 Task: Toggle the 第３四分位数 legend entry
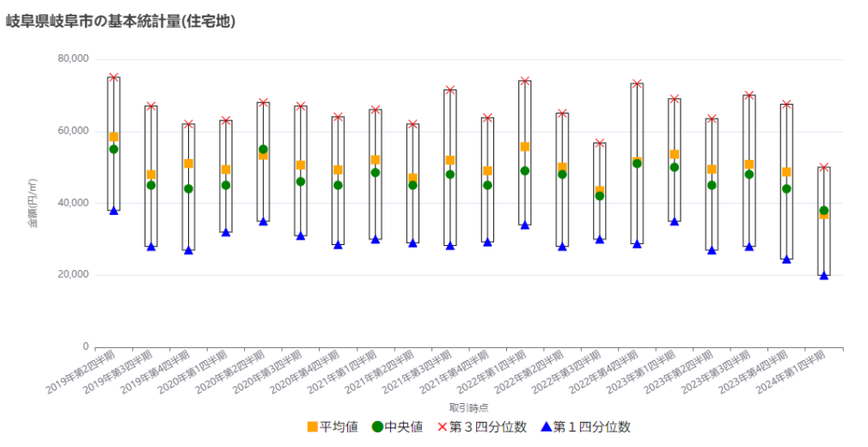(481, 427)
